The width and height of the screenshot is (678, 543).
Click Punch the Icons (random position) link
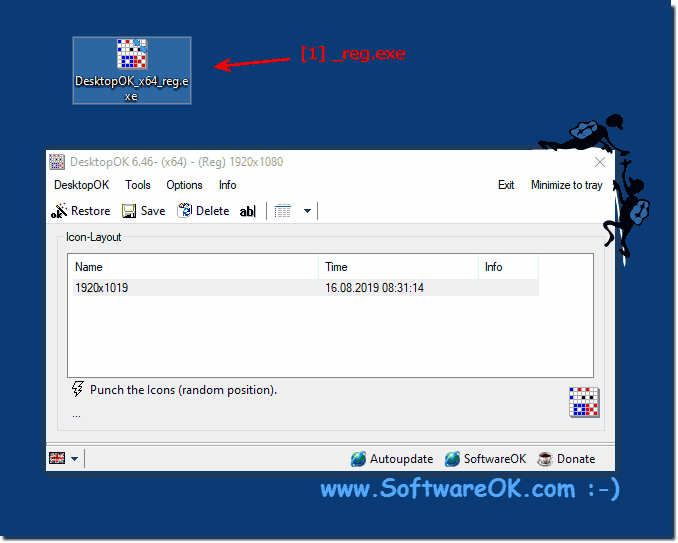pos(183,390)
